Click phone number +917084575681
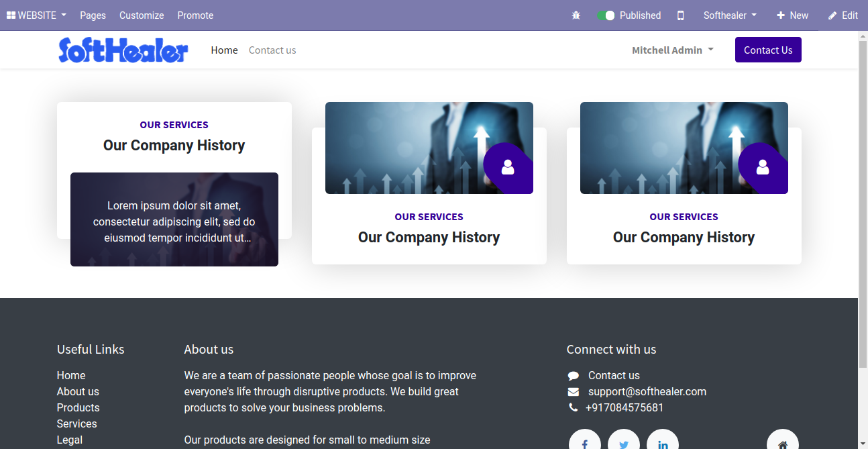The image size is (868, 449). tap(625, 408)
